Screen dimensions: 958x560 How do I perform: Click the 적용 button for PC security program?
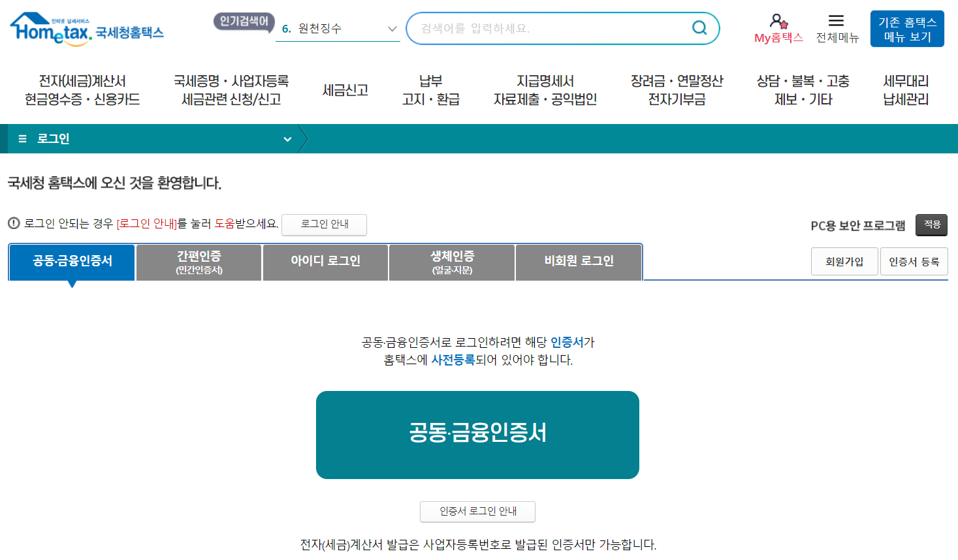pos(932,225)
